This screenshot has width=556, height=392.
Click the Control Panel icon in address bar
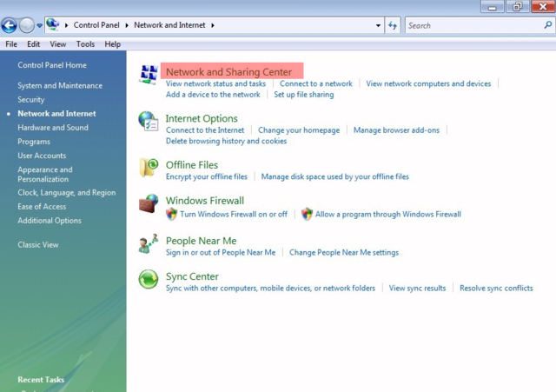click(x=53, y=24)
